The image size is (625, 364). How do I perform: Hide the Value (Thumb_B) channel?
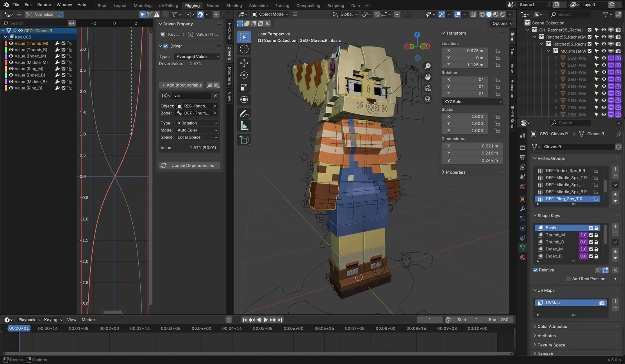pyautogui.click(x=11, y=50)
